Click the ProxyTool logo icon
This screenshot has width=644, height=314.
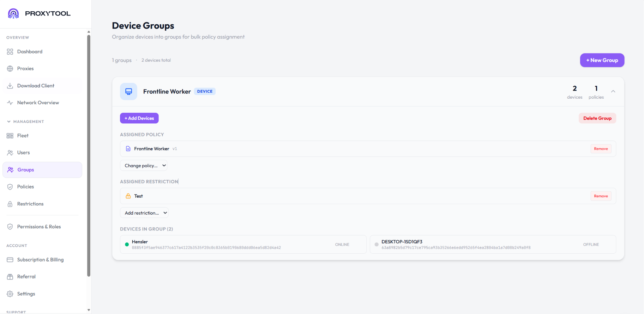(x=13, y=13)
